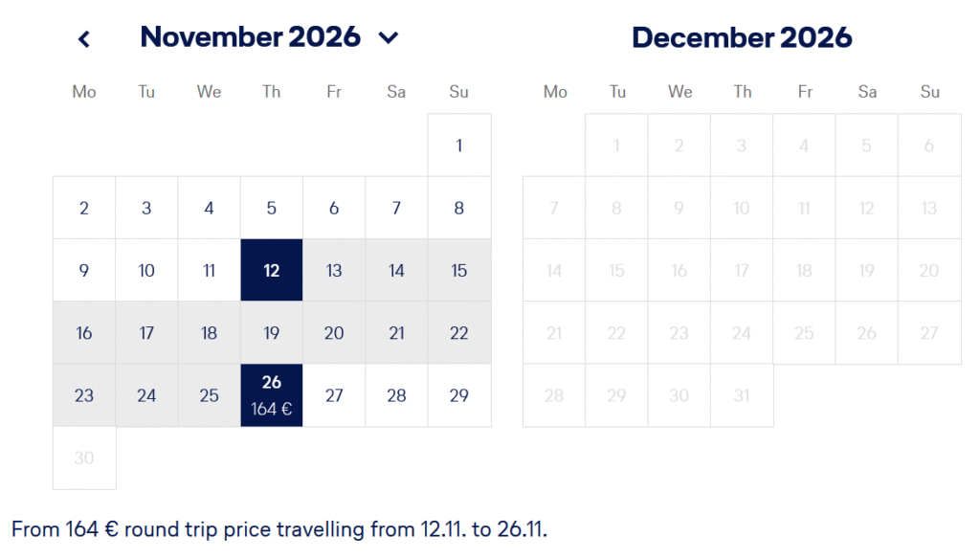Pick November 15 date cell
Image resolution: width=980 pixels, height=559 pixels.
(459, 270)
